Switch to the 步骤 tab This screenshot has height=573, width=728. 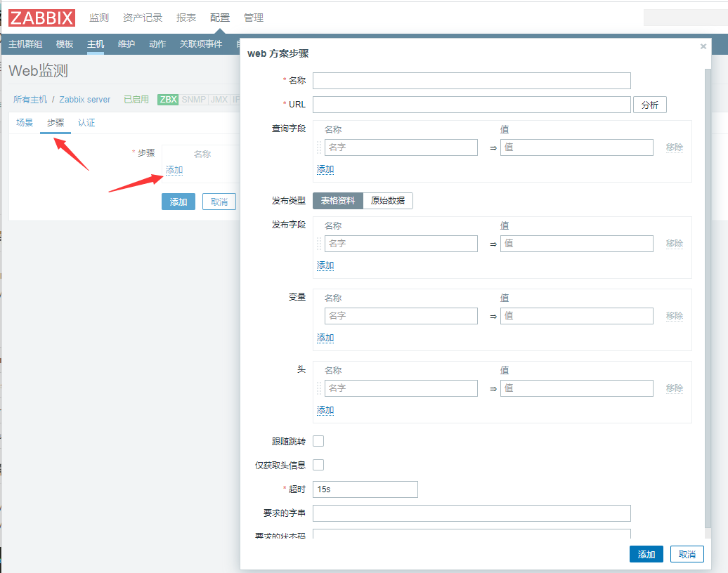[x=56, y=123]
